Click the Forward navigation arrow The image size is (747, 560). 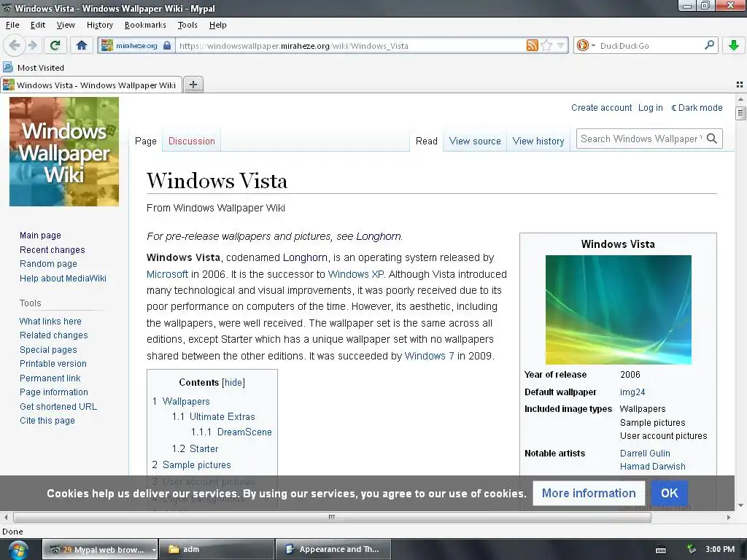(x=32, y=45)
